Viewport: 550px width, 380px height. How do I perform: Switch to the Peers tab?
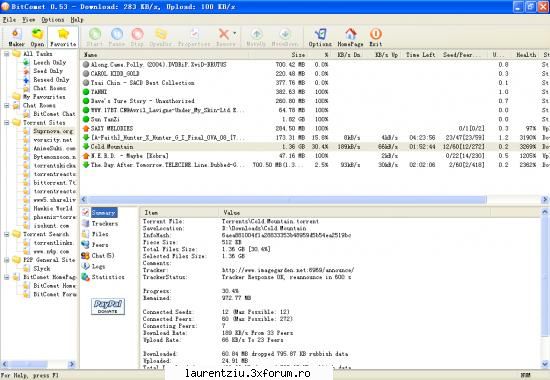100,245
